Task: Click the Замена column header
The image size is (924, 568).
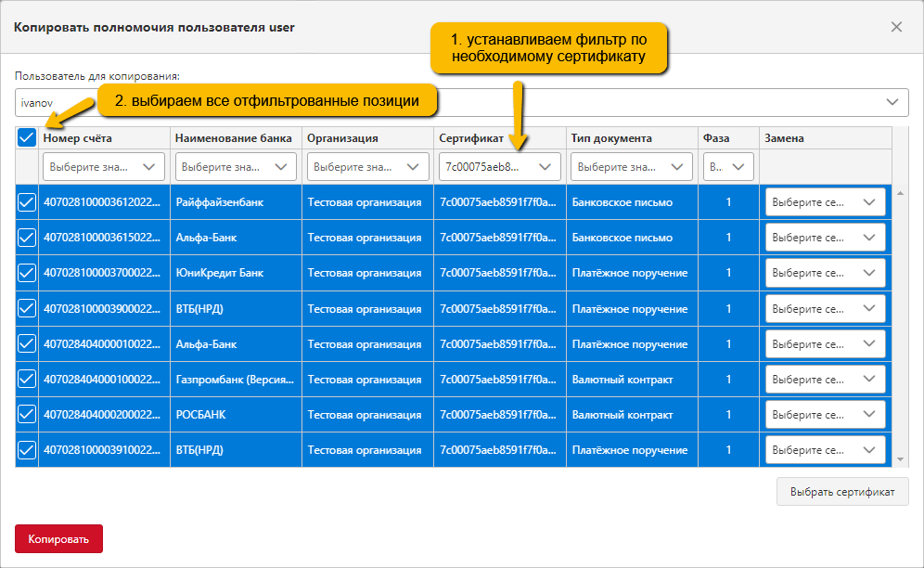Action: pos(826,138)
